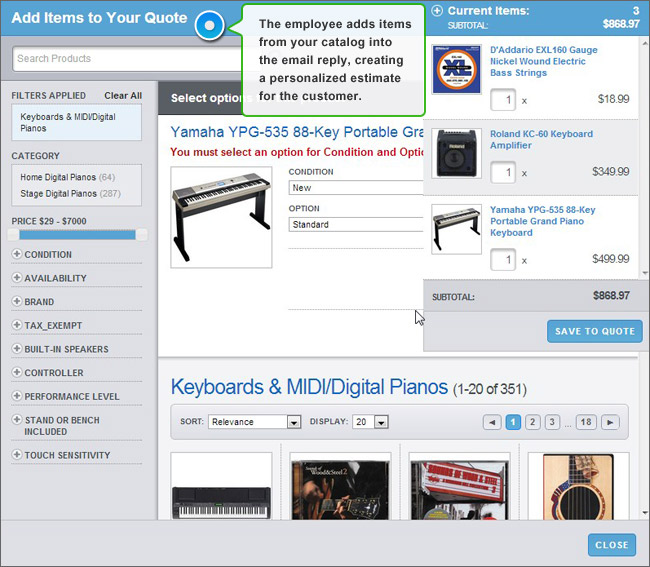Remove Keyboards & MIDI/Digital Pianos applied filter
650x567 pixels.
point(77,122)
